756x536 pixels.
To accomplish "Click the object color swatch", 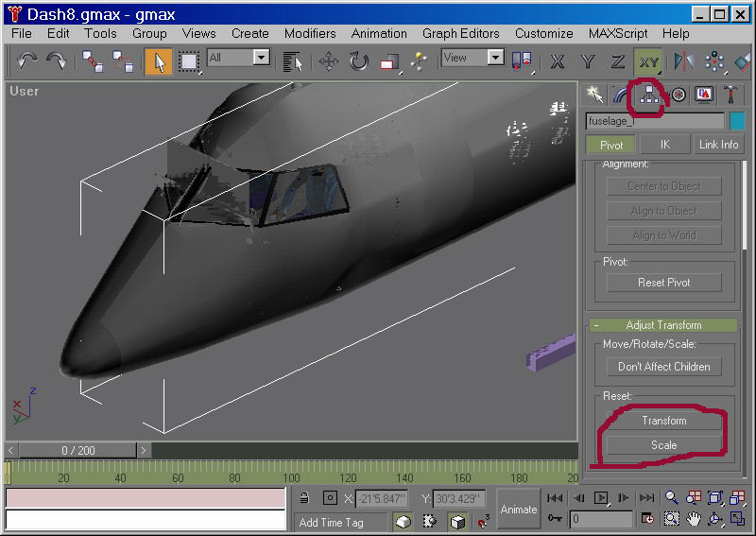I will coord(737,121).
